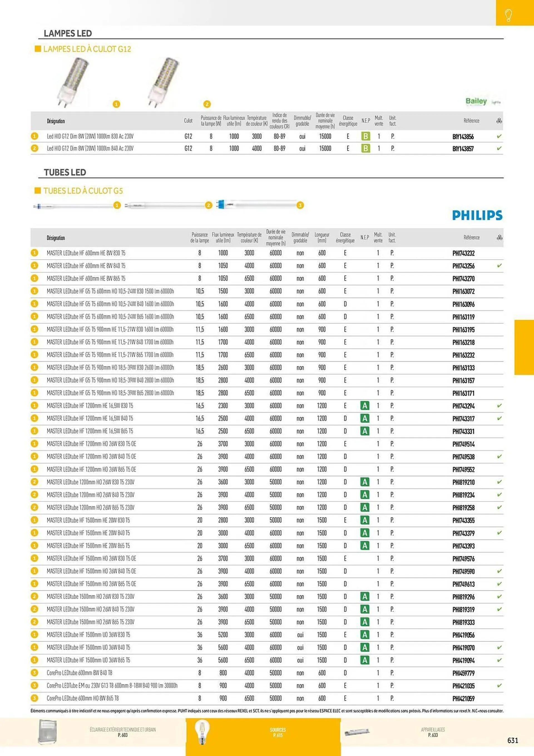Click the green check mark in the PHI421035 row

(x=500, y=686)
